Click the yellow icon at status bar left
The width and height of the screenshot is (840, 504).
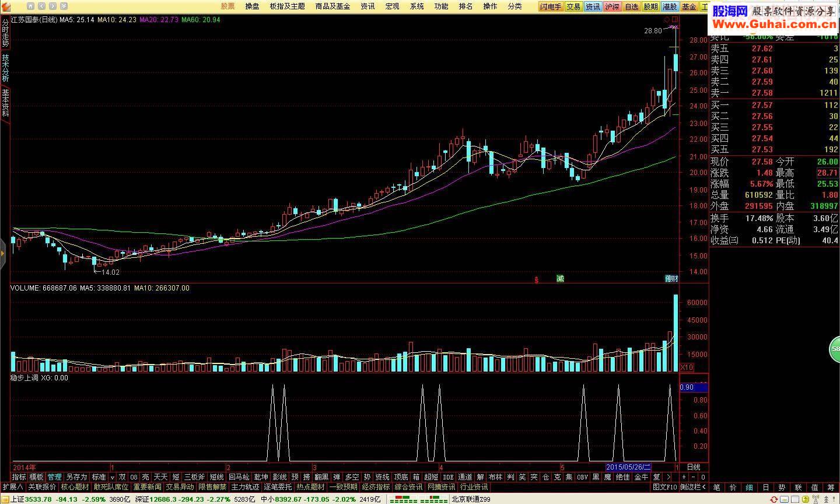[5, 499]
